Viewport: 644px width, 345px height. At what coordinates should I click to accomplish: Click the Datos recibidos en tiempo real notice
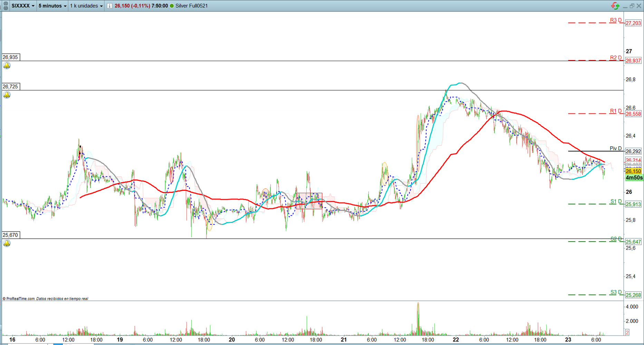click(62, 299)
